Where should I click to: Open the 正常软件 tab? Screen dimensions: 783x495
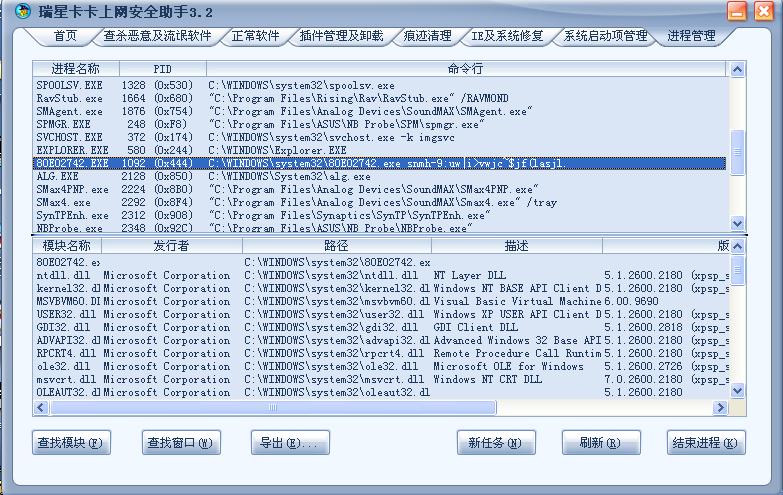[x=255, y=36]
